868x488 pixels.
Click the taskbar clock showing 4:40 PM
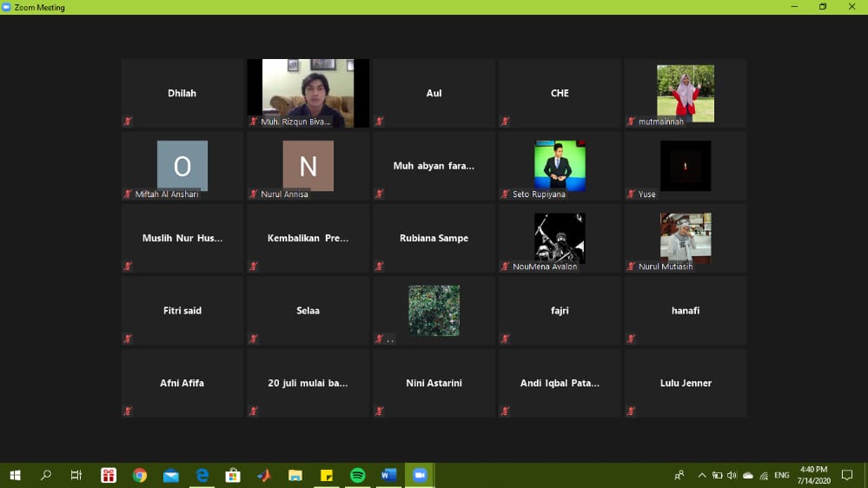(x=815, y=475)
